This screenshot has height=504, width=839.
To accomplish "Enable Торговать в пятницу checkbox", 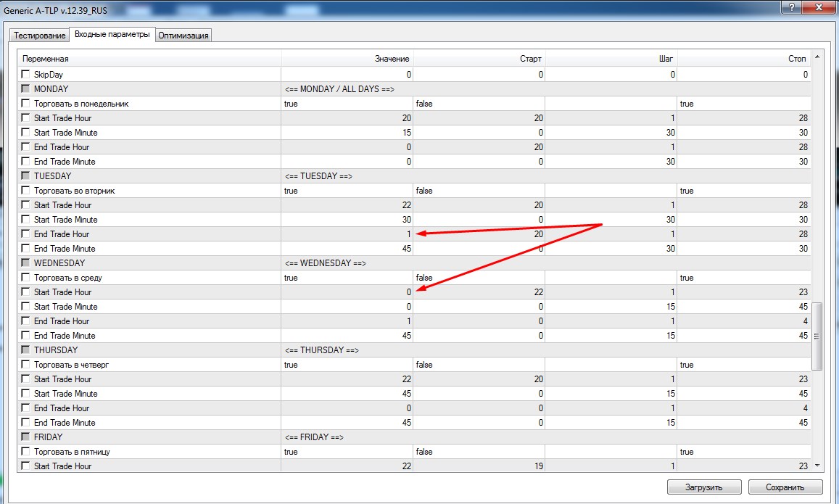I will point(25,451).
